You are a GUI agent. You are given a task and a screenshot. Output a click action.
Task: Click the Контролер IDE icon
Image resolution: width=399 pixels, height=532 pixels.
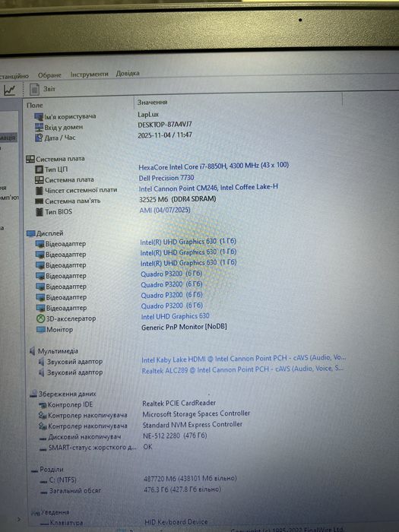43,405
